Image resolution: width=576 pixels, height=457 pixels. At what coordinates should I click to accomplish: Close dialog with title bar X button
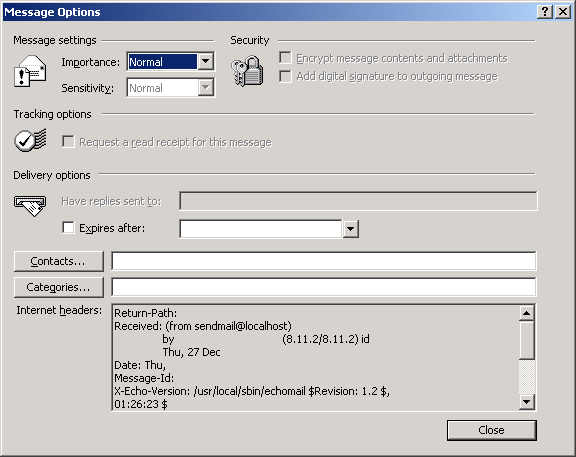tap(562, 12)
